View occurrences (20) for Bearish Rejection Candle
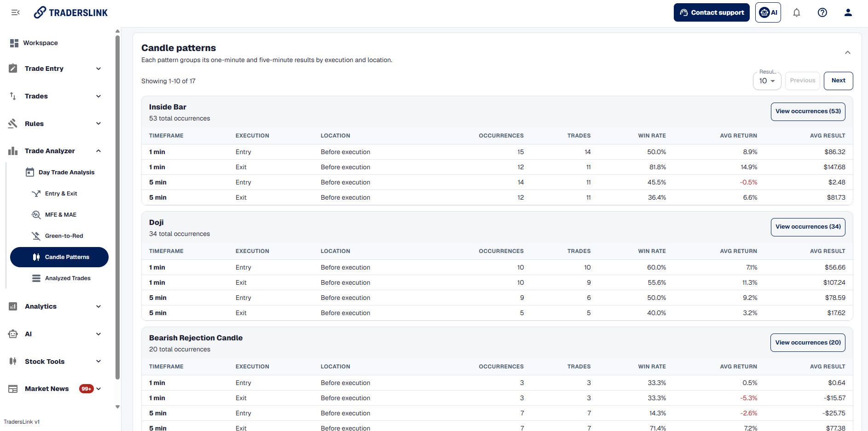 (x=808, y=343)
